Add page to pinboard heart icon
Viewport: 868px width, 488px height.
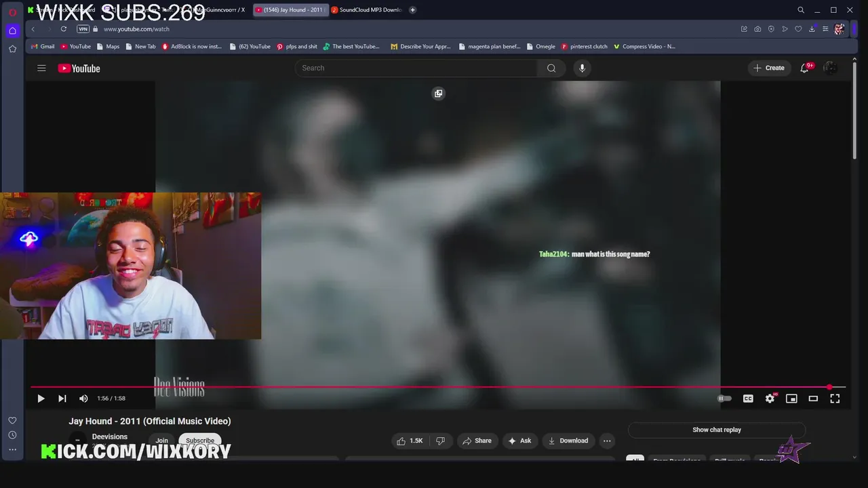click(x=798, y=29)
